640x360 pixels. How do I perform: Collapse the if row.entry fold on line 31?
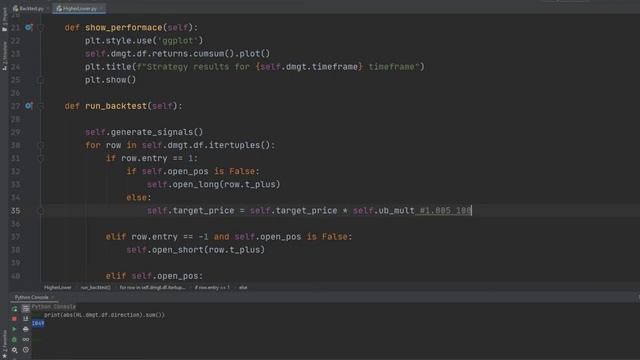(41, 158)
